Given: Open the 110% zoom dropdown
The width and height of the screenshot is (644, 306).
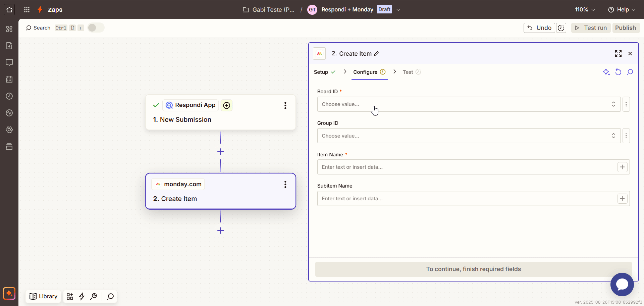Looking at the screenshot, I should coord(585,10).
